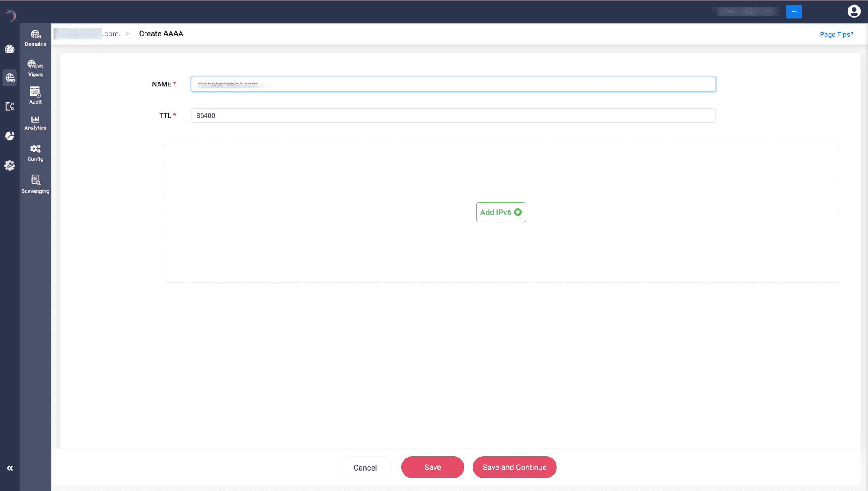Open the Page Tips link

pos(836,34)
